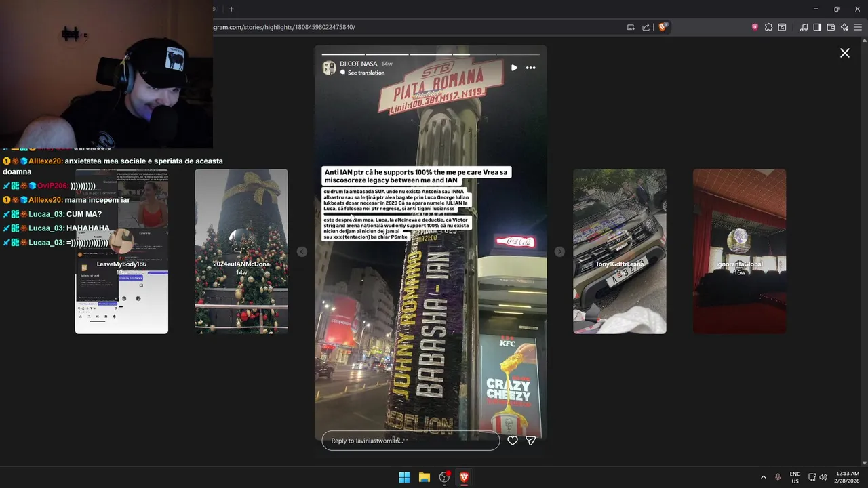Play the paused DIICOT NASA story

click(514, 68)
